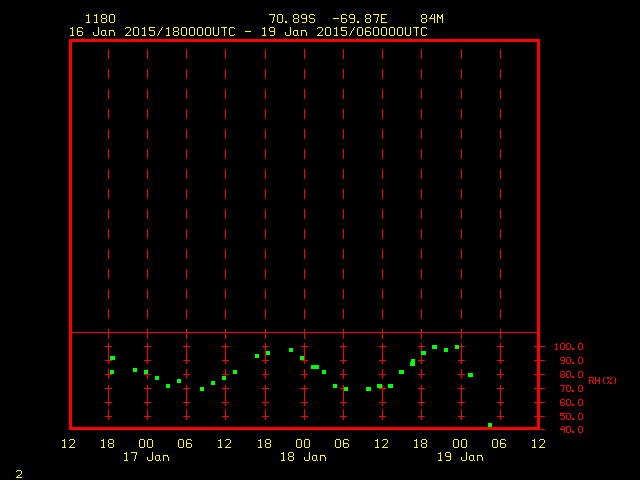The image size is (640, 480).
Task: Click the "60.0" humidity axis label
Action: [x=571, y=402]
